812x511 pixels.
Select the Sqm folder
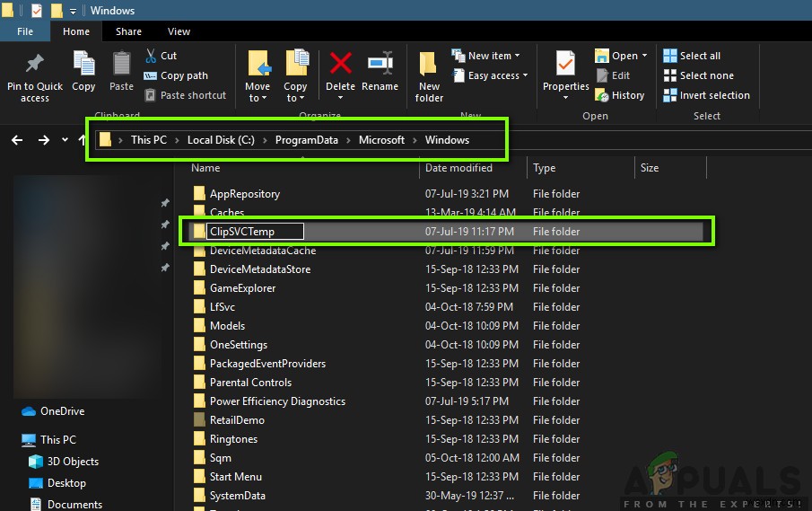(x=220, y=458)
